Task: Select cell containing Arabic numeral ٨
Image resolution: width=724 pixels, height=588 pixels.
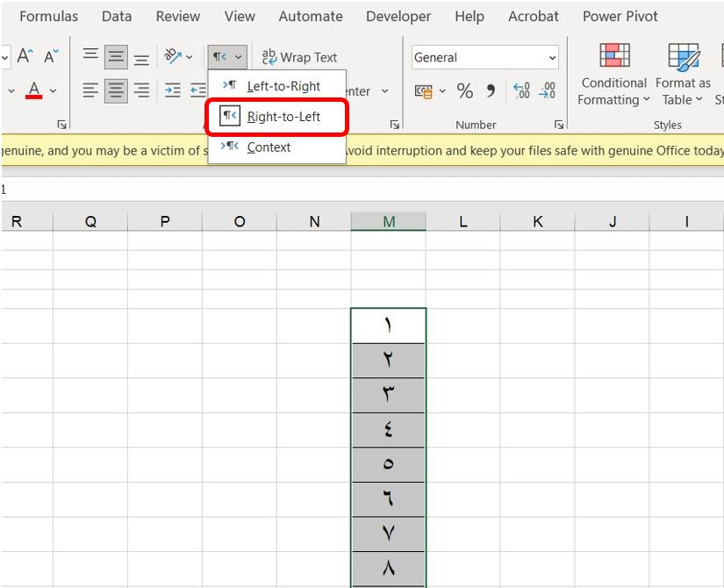Action: coord(388,569)
